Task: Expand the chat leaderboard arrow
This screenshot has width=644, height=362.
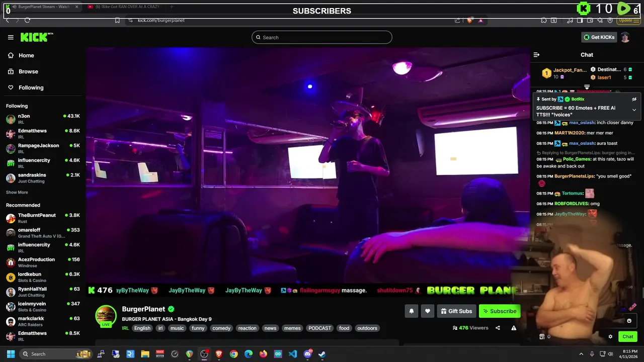Action: (587, 87)
